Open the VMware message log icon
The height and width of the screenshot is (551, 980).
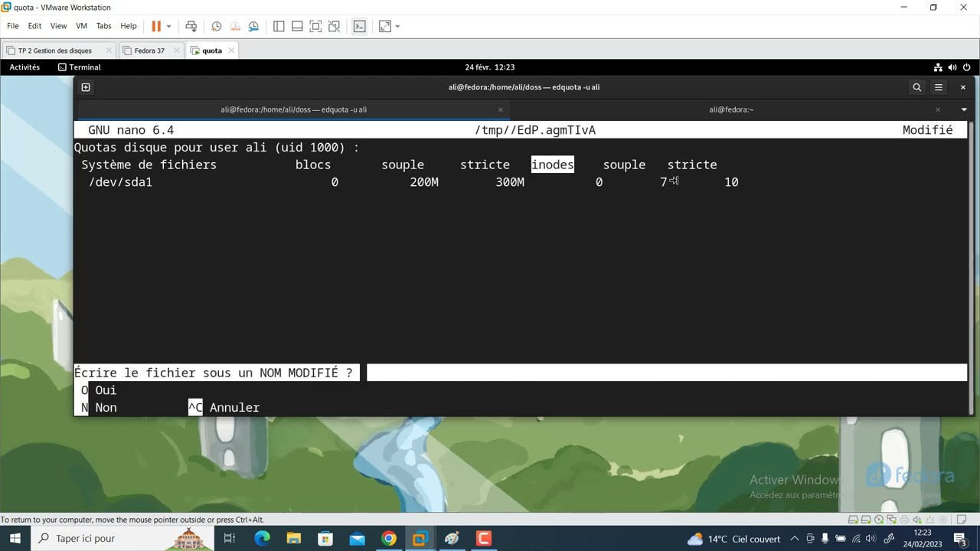[x=962, y=520]
